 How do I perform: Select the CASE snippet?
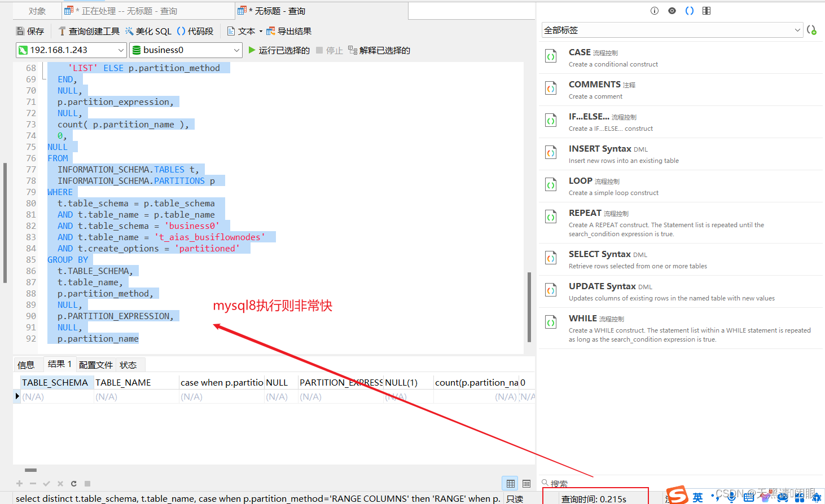(x=681, y=58)
